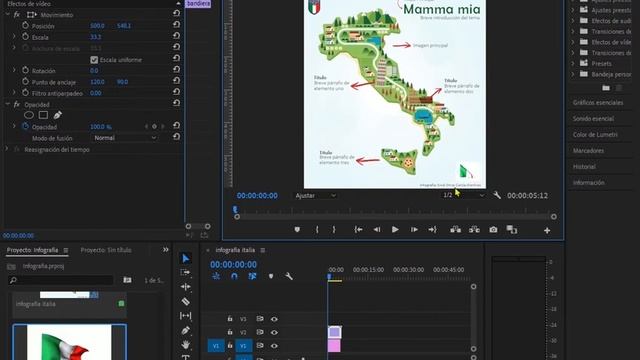
Task: Expand the Escala property
Action: pyautogui.click(x=14, y=37)
